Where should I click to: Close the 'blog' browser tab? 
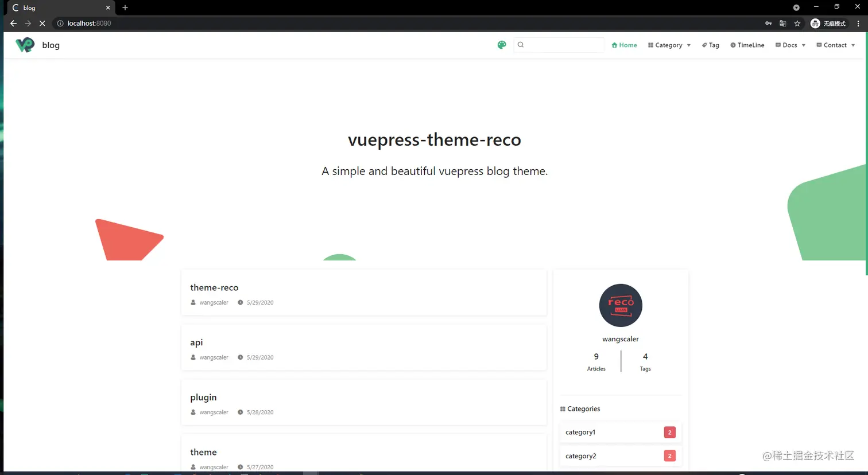[108, 8]
